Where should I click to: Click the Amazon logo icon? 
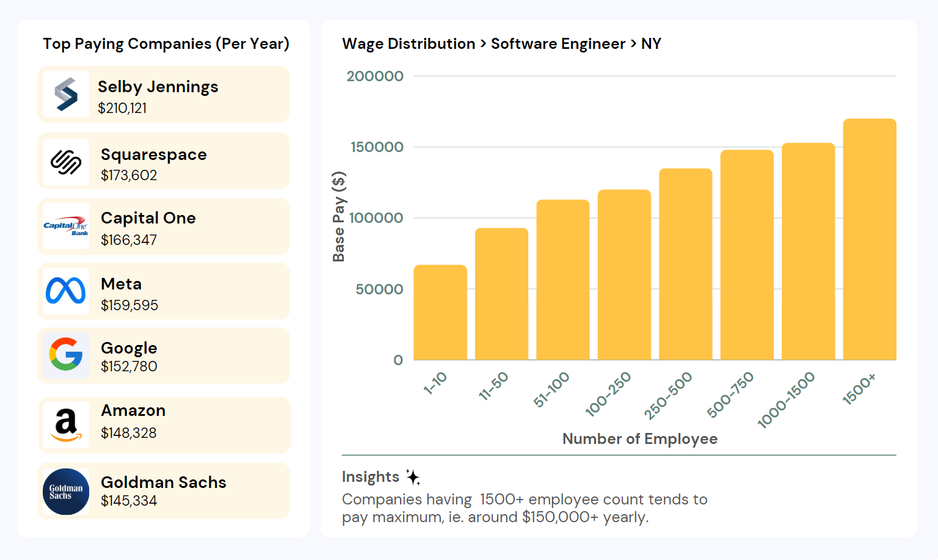[66, 425]
